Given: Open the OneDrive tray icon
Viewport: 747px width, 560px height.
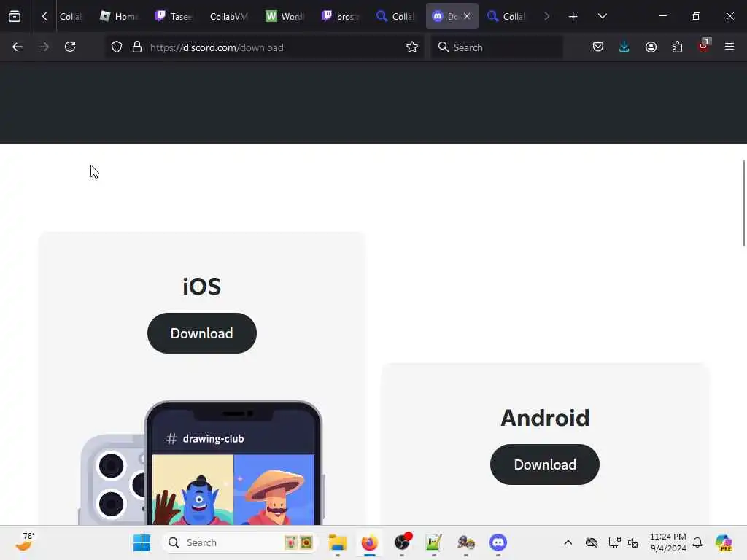Looking at the screenshot, I should (592, 542).
